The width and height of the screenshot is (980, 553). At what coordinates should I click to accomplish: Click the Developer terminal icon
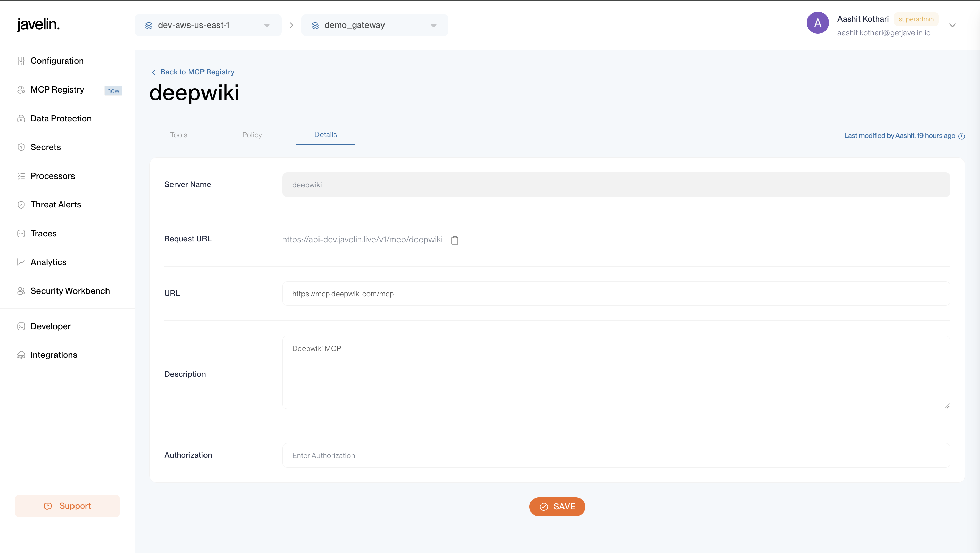(21, 326)
